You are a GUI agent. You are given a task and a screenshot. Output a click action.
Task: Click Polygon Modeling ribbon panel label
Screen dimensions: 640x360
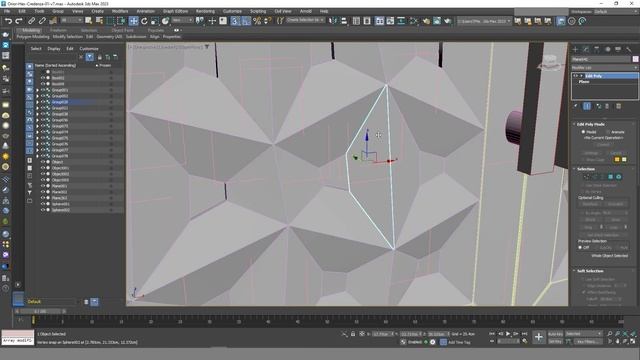point(33,37)
